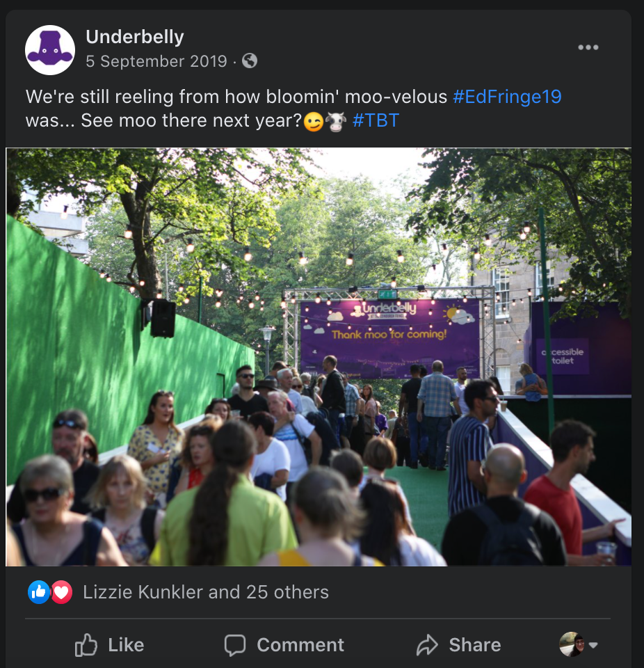Click the blue thumbs-up reaction icon

click(39, 591)
